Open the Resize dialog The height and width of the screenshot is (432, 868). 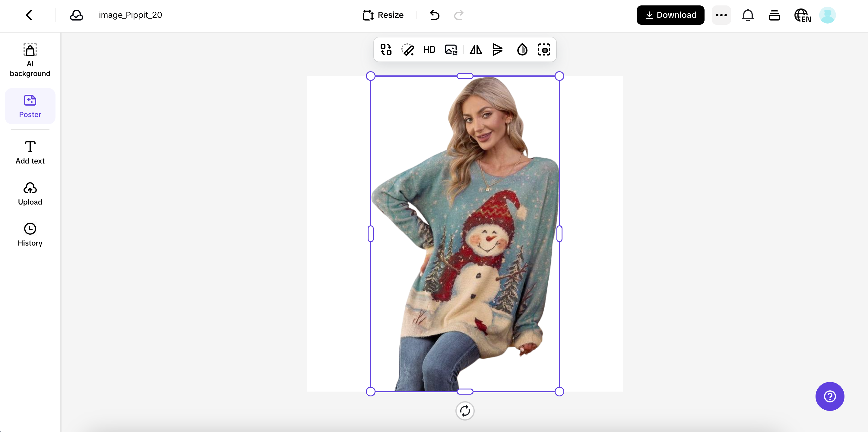pos(383,15)
